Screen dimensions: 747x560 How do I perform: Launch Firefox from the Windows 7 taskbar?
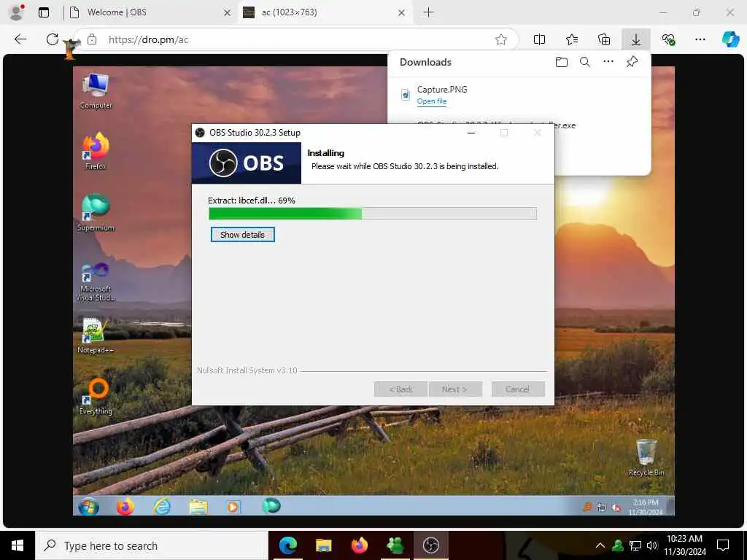[x=125, y=506]
